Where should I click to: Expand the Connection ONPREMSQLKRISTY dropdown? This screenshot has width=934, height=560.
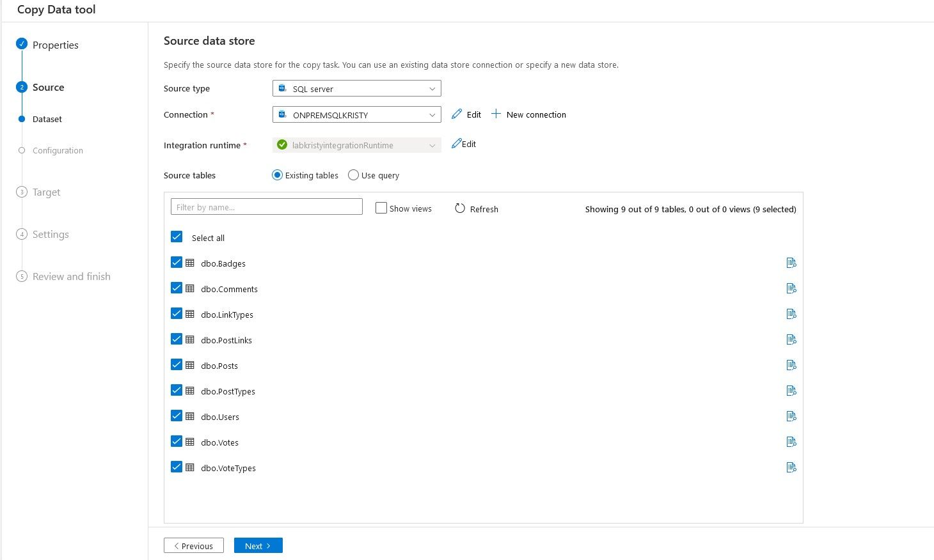coord(356,115)
